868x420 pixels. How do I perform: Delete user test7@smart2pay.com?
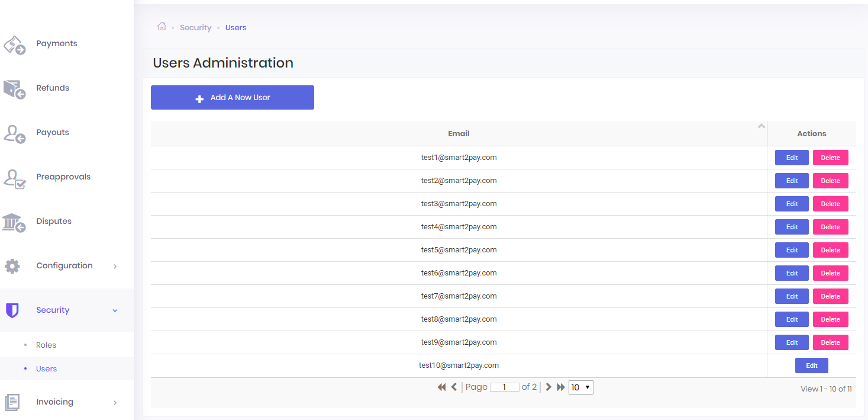tap(831, 296)
